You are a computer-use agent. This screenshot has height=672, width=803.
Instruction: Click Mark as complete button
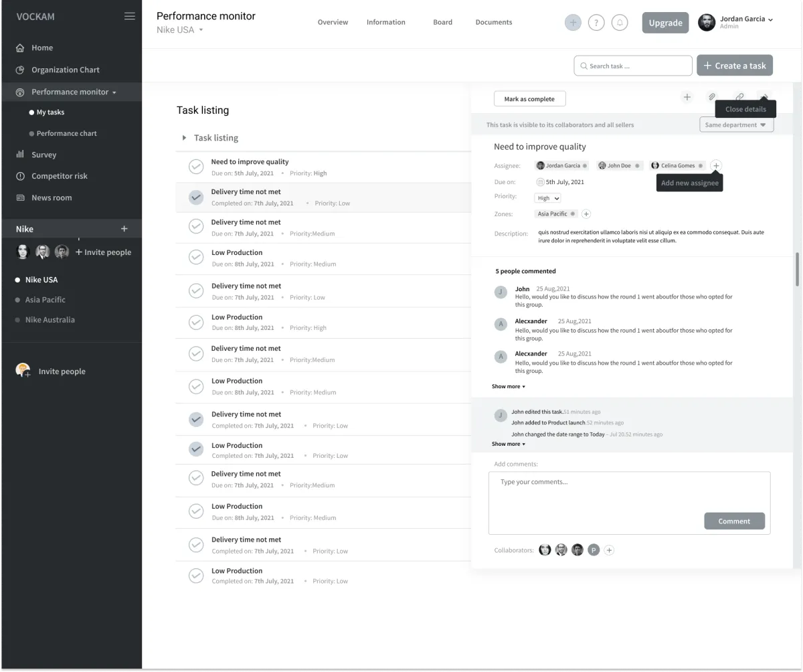point(529,98)
